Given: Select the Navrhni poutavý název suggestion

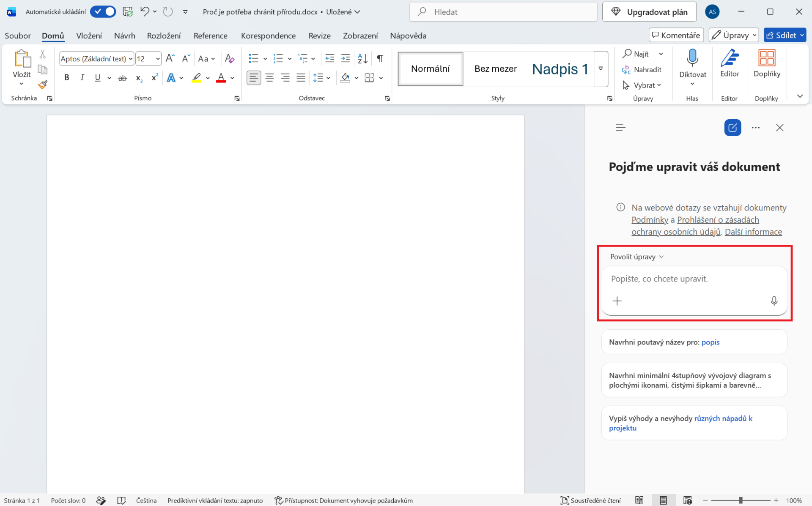Looking at the screenshot, I should pos(694,342).
